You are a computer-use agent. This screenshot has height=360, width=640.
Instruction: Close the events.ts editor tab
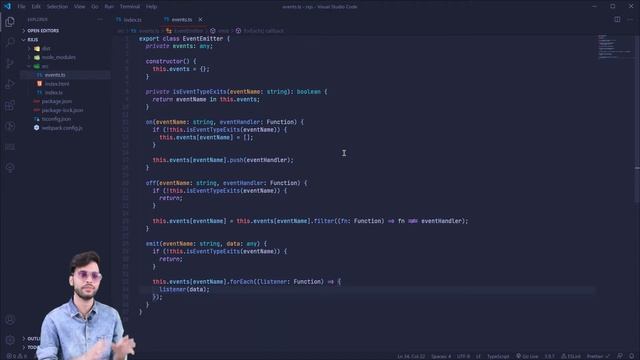tap(200, 20)
